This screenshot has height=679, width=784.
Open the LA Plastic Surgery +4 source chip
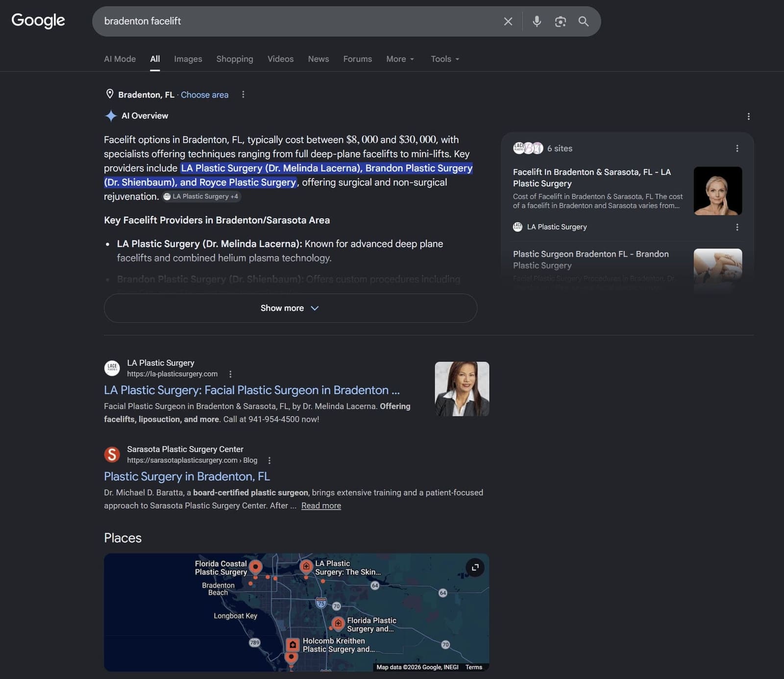coord(201,196)
